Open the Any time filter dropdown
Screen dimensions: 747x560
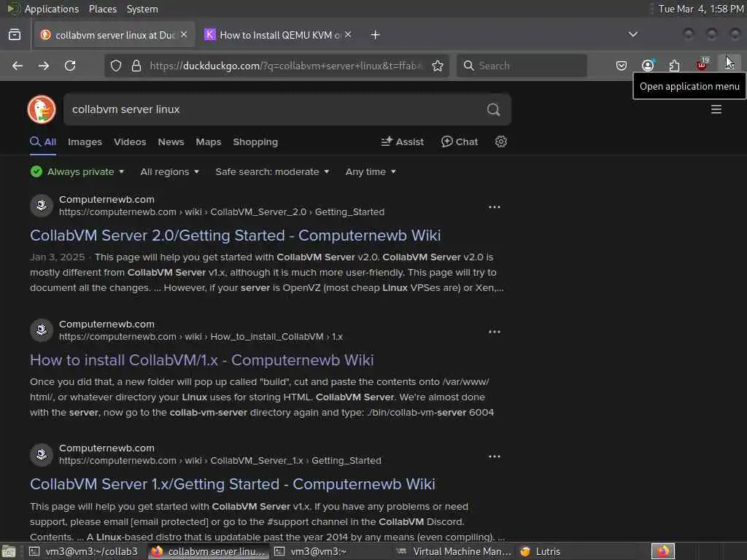[x=371, y=172]
